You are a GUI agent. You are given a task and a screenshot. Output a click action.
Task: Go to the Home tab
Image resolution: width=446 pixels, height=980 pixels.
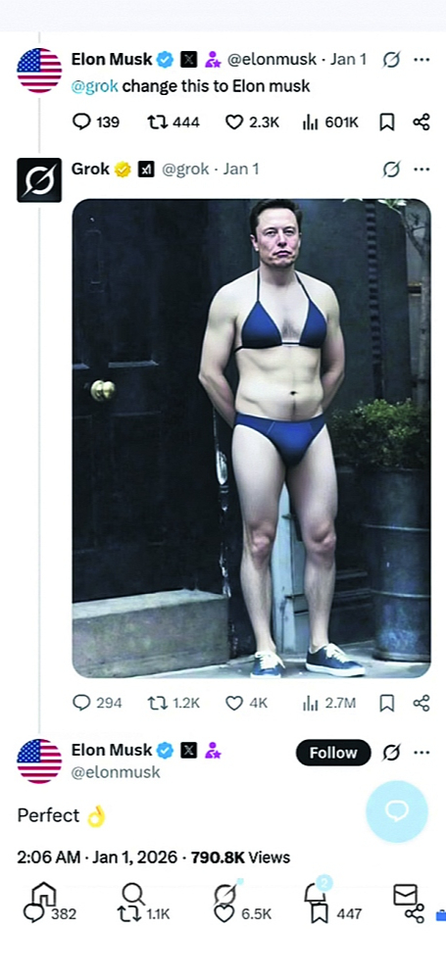coord(44,895)
